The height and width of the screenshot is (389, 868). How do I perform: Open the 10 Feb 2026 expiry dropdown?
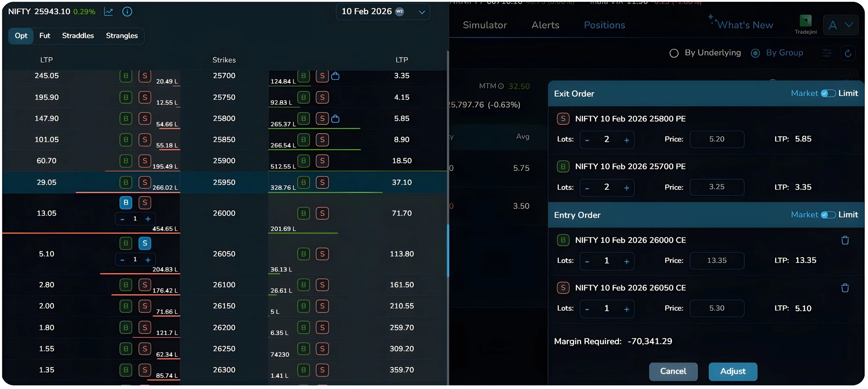[382, 11]
